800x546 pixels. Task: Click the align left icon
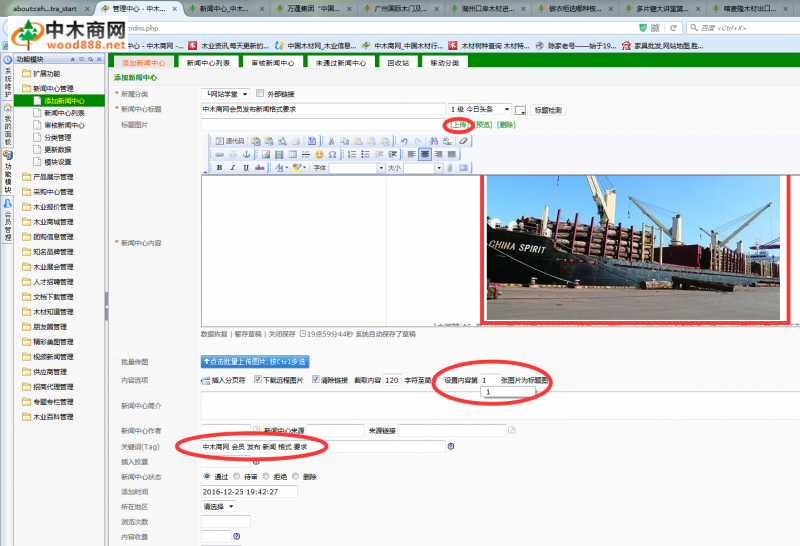coord(412,154)
